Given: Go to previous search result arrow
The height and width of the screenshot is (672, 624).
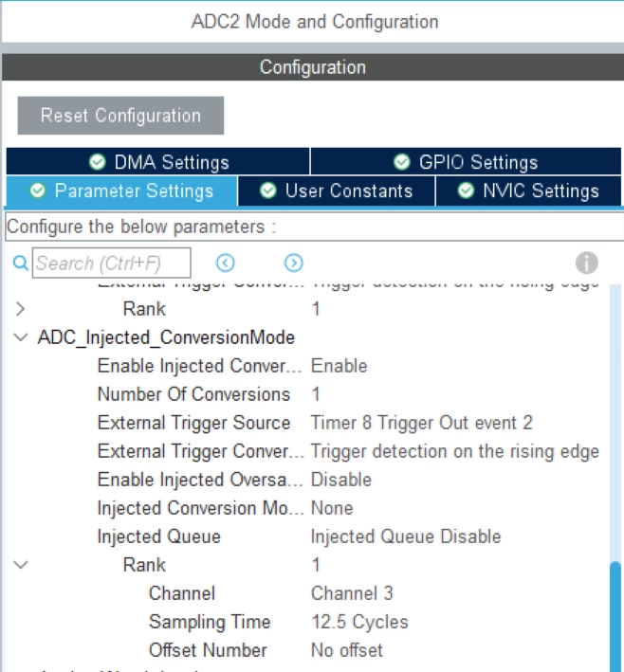Looking at the screenshot, I should click(225, 263).
